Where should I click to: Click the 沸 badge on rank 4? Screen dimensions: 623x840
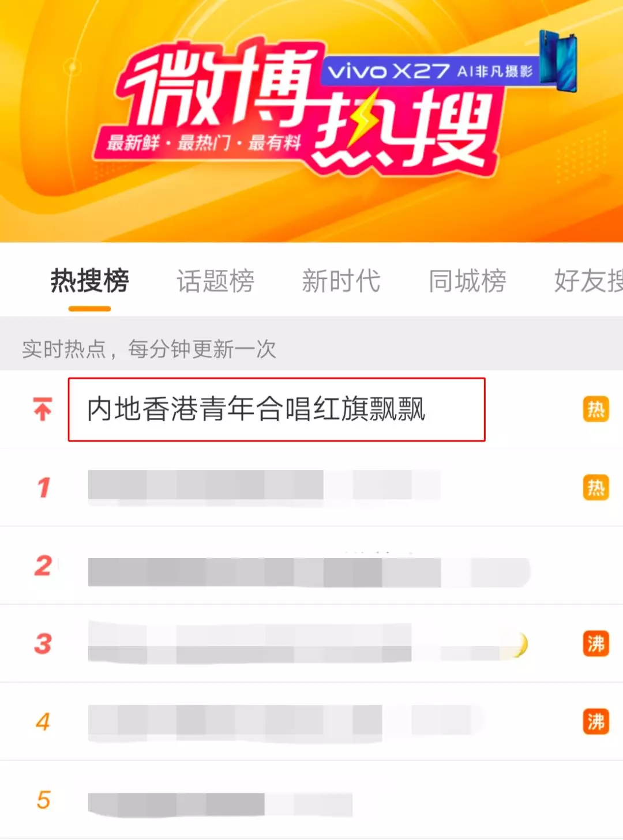(x=596, y=722)
